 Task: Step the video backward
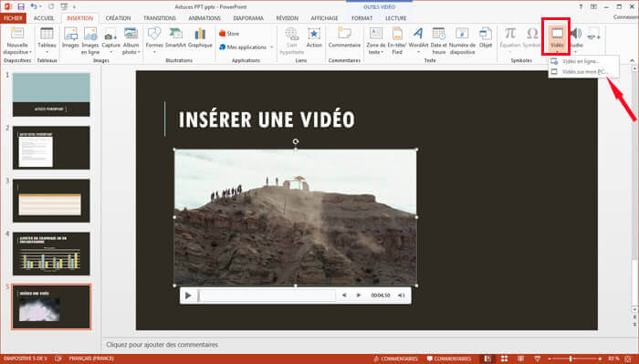(344, 296)
